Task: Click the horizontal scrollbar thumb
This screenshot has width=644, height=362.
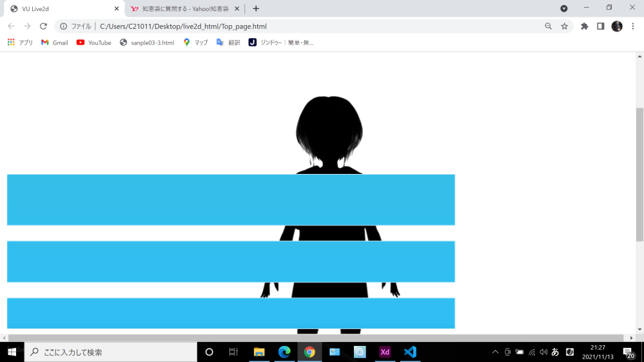Action: coord(316,338)
